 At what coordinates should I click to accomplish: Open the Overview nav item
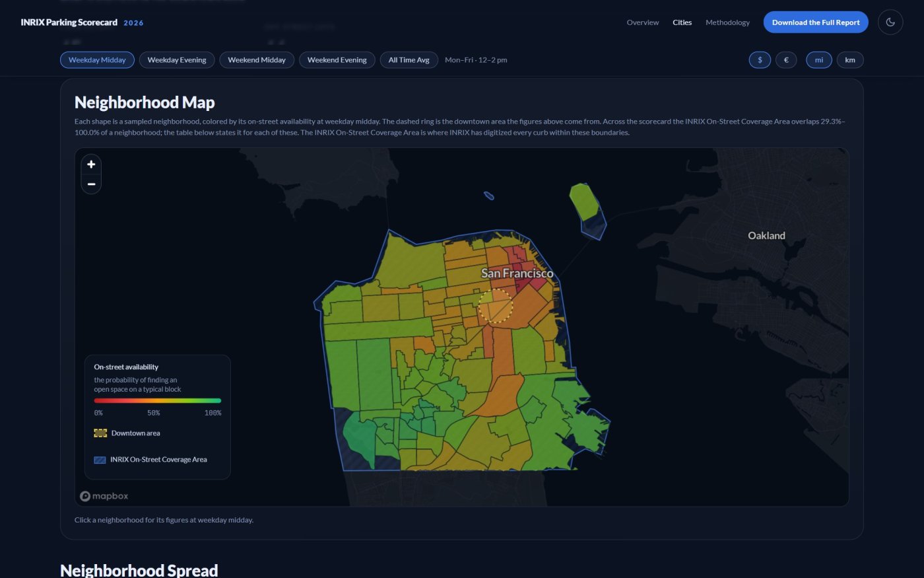coord(643,22)
